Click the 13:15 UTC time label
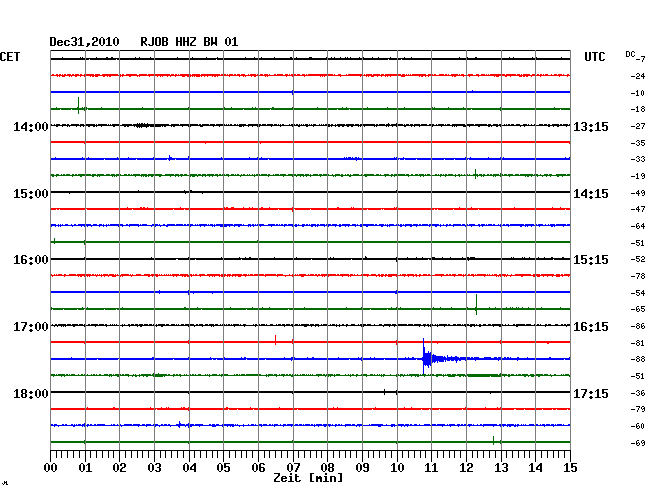This screenshot has height=494, width=650. click(x=591, y=126)
